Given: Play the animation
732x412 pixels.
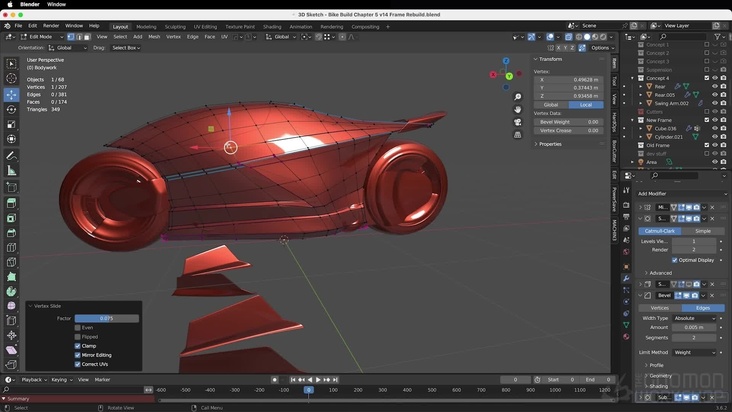Looking at the screenshot, I should (x=318, y=380).
